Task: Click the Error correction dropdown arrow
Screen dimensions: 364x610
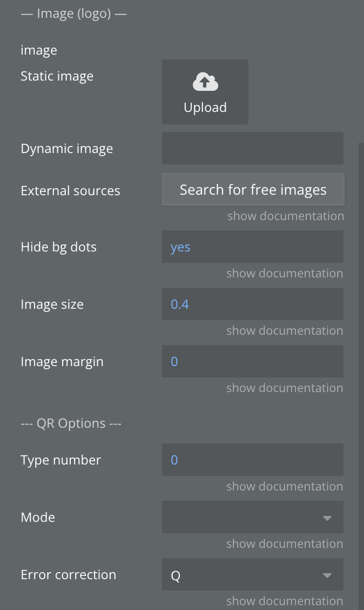Action: 327,575
